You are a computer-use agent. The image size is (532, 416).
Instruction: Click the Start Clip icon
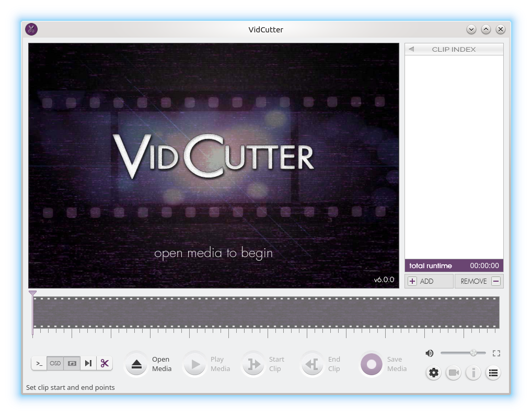253,364
